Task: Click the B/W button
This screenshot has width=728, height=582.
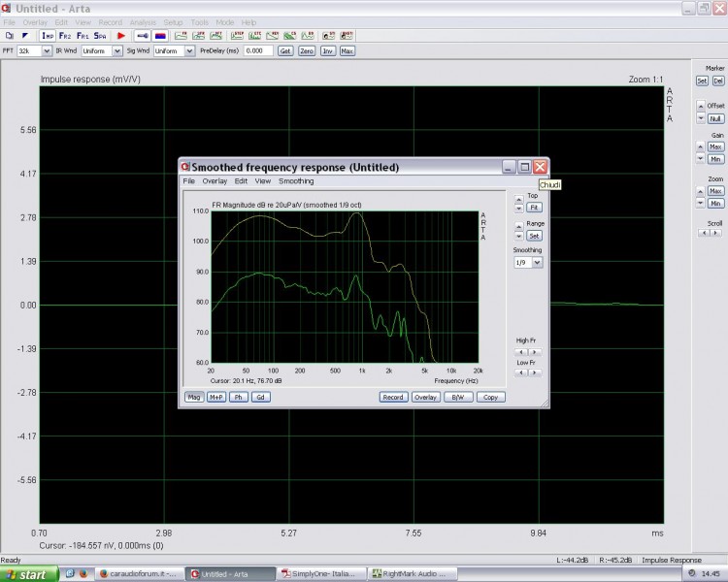Action: click(x=458, y=398)
